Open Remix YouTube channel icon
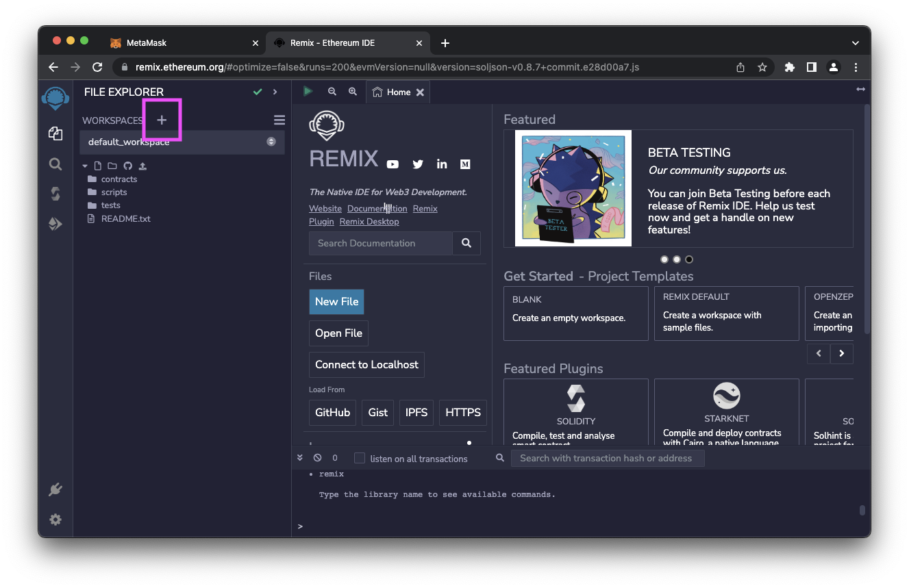 [x=393, y=164]
